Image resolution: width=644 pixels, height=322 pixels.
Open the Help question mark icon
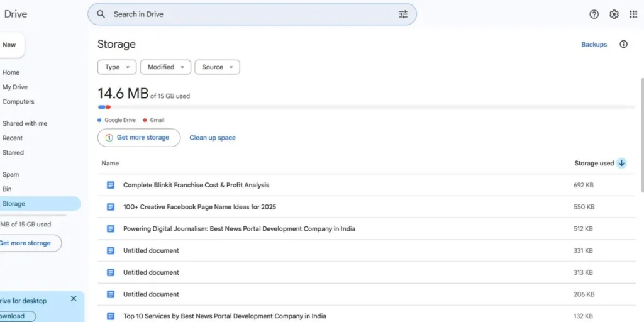(594, 14)
